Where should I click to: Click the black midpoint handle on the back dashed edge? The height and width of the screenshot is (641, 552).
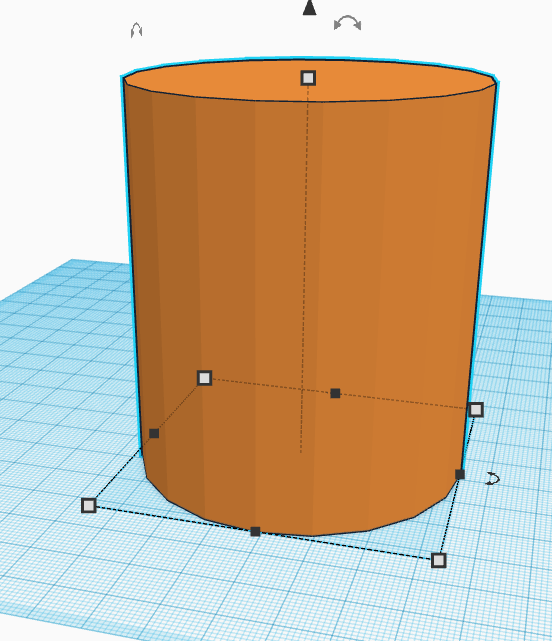(335, 393)
